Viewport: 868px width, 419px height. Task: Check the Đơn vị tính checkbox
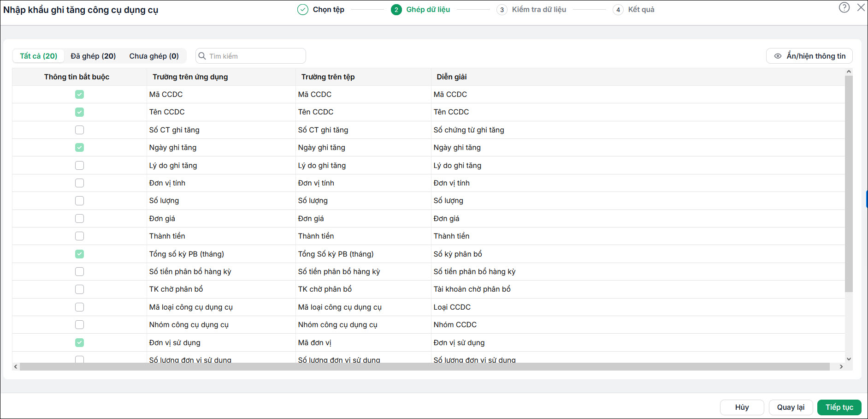tap(79, 183)
